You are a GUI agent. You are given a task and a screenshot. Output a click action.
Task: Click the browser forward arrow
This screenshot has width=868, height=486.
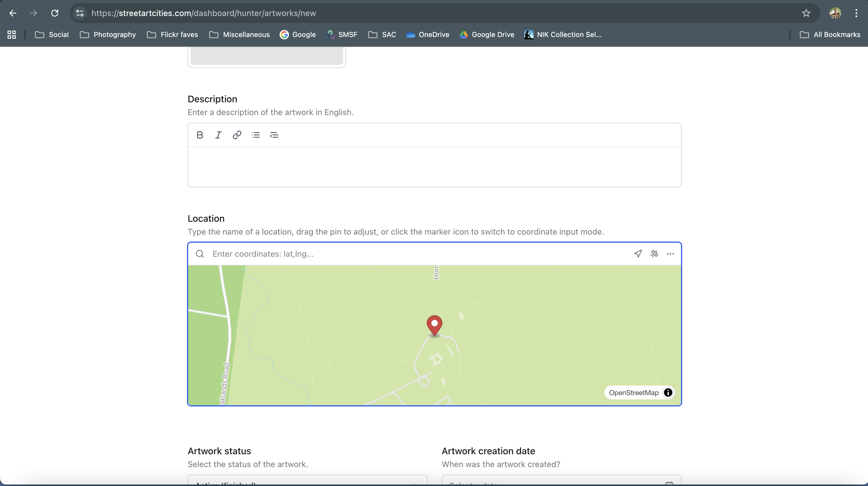click(33, 13)
